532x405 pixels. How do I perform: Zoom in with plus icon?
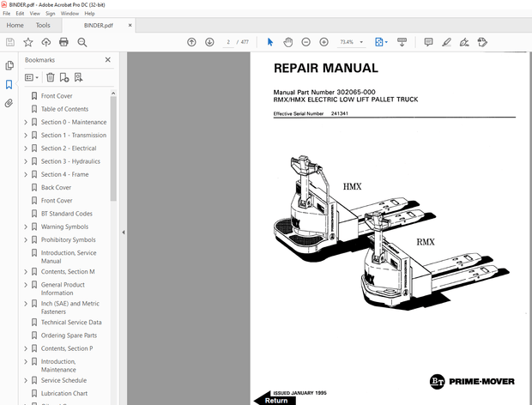pyautogui.click(x=324, y=42)
